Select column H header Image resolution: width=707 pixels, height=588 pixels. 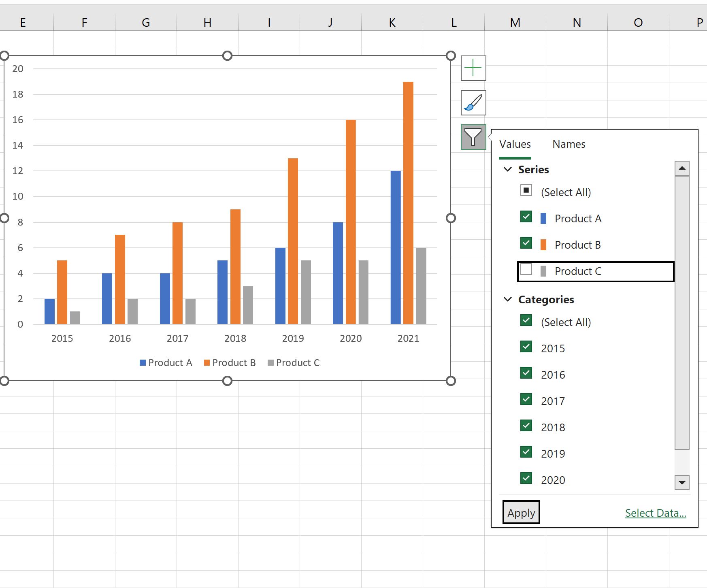pyautogui.click(x=207, y=23)
